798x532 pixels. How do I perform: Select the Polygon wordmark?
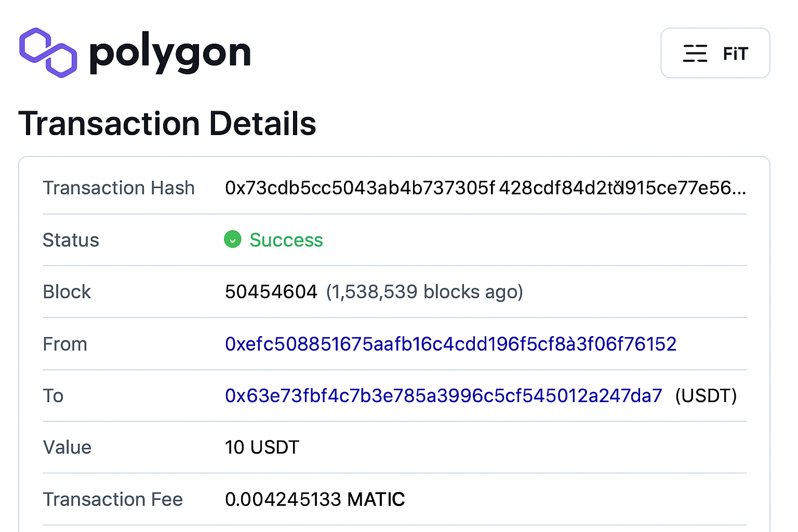point(170,52)
